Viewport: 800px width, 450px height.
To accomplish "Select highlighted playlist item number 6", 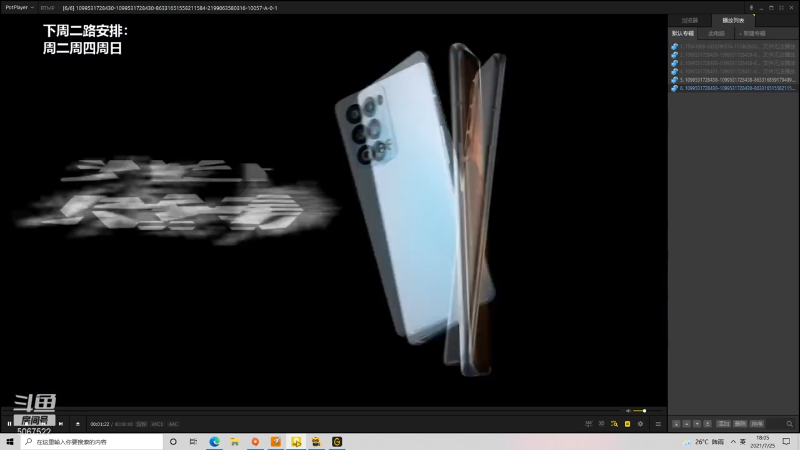I will 734,88.
